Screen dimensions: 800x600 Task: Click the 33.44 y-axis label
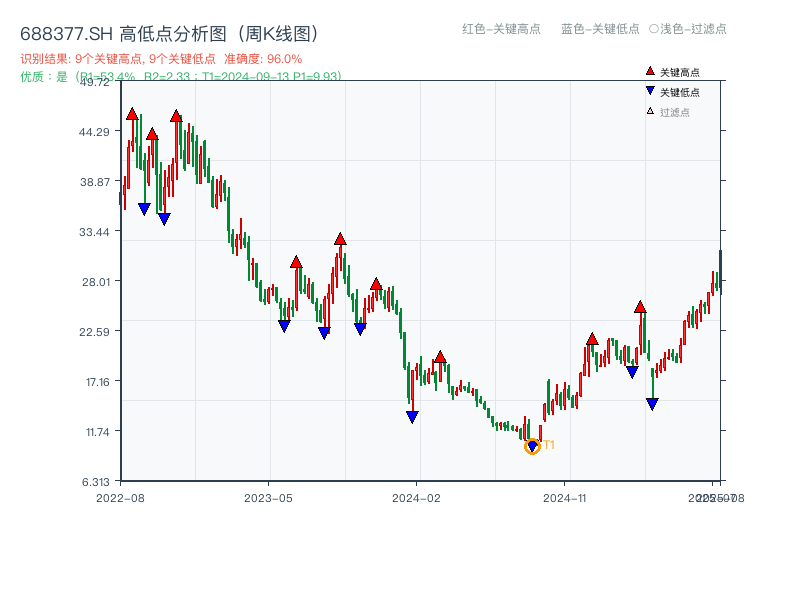tap(94, 232)
